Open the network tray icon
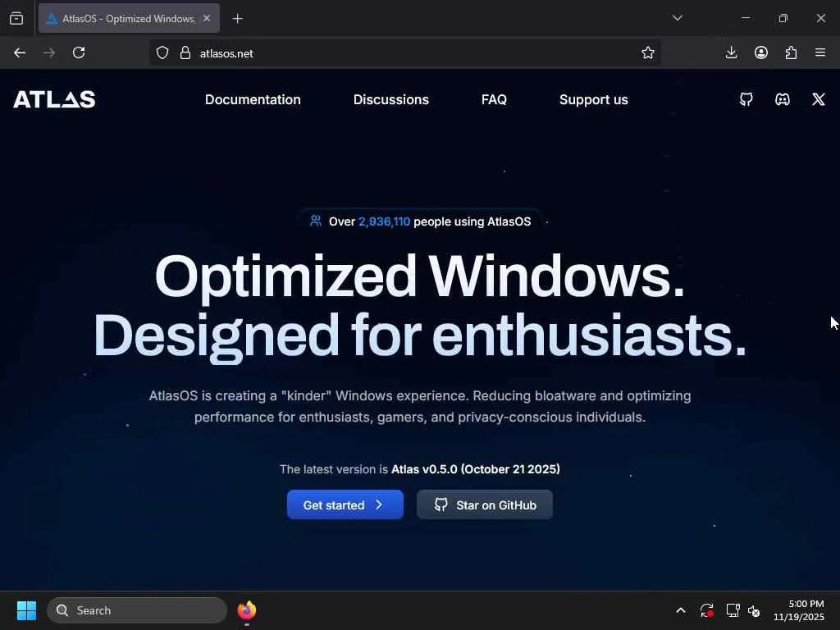 [733, 610]
